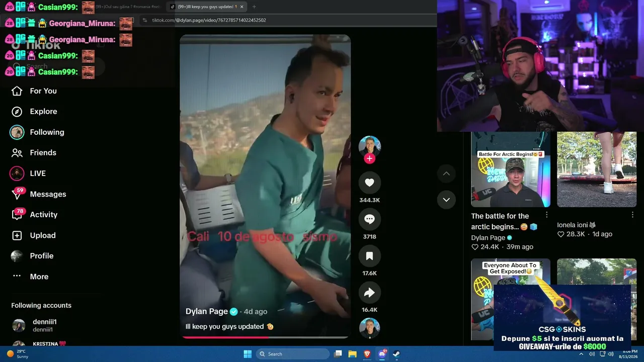Open Activity icon with 78 badge
The height and width of the screenshot is (362, 644).
point(17,215)
